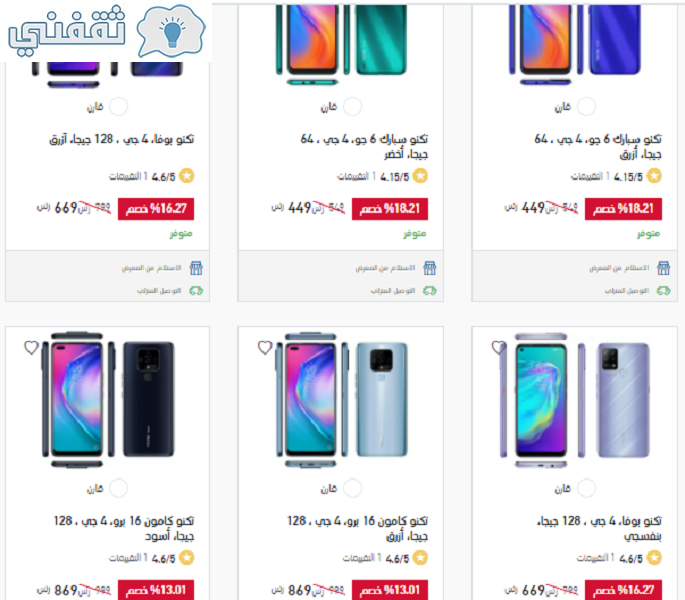The width and height of the screenshot is (685, 600).
Task: Click 13.01% discount badge on black Camon 16 Pro
Action: (x=156, y=590)
